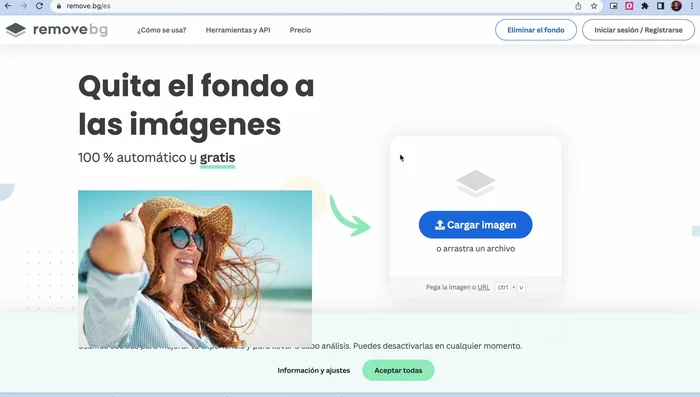Click the Chrome profile avatar
This screenshot has height=397, width=700.
coord(676,6)
